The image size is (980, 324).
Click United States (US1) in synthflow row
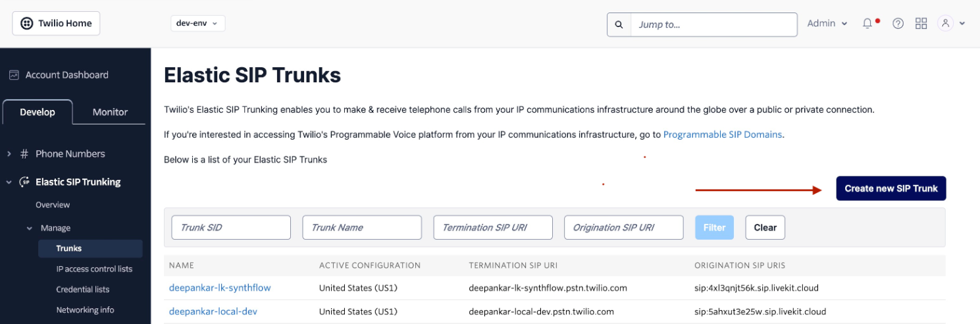(358, 288)
